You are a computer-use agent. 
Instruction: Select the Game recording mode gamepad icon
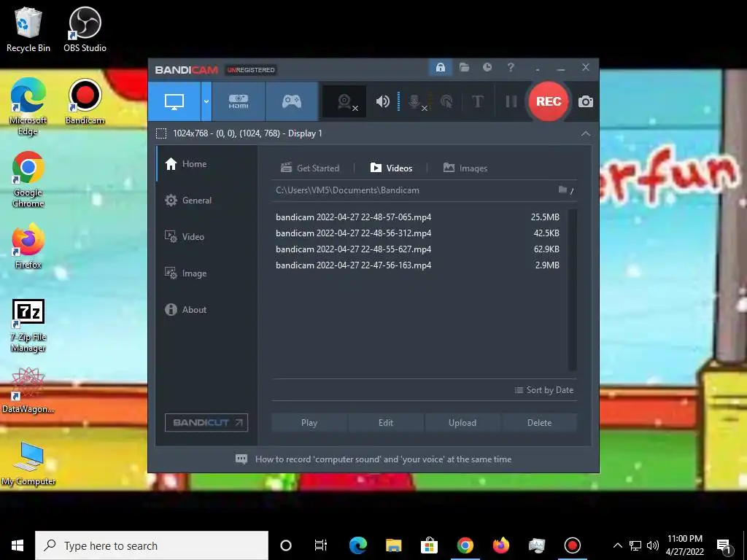[x=292, y=101]
